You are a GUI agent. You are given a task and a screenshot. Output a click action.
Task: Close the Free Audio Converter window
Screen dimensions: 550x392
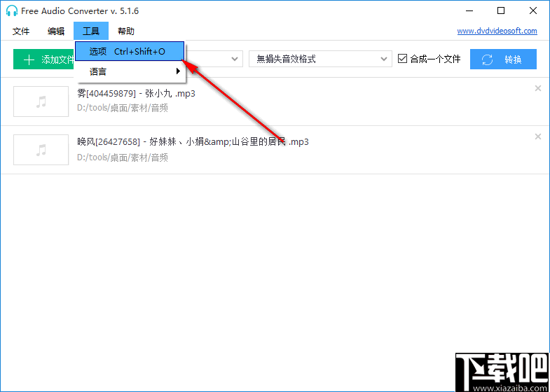[x=532, y=11]
